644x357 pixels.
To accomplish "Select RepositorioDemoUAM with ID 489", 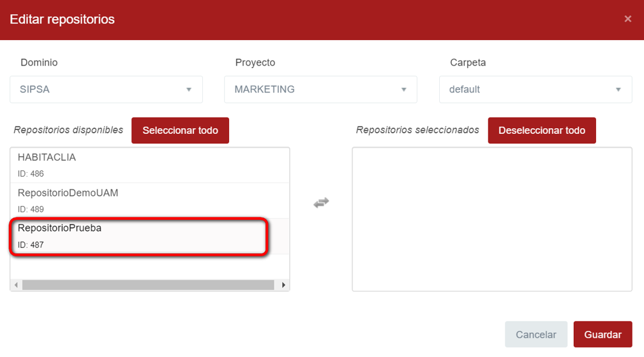I will click(x=149, y=200).
